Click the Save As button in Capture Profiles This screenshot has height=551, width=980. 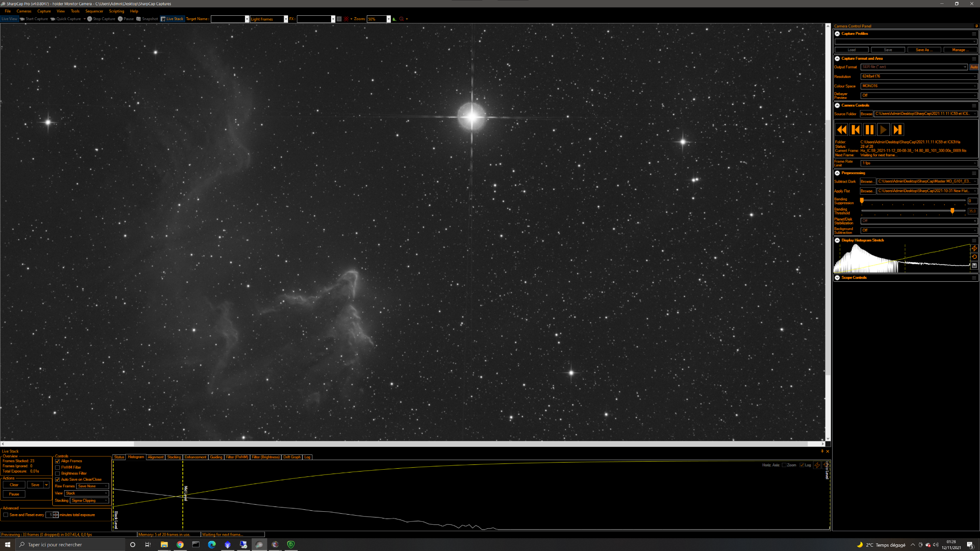point(924,50)
